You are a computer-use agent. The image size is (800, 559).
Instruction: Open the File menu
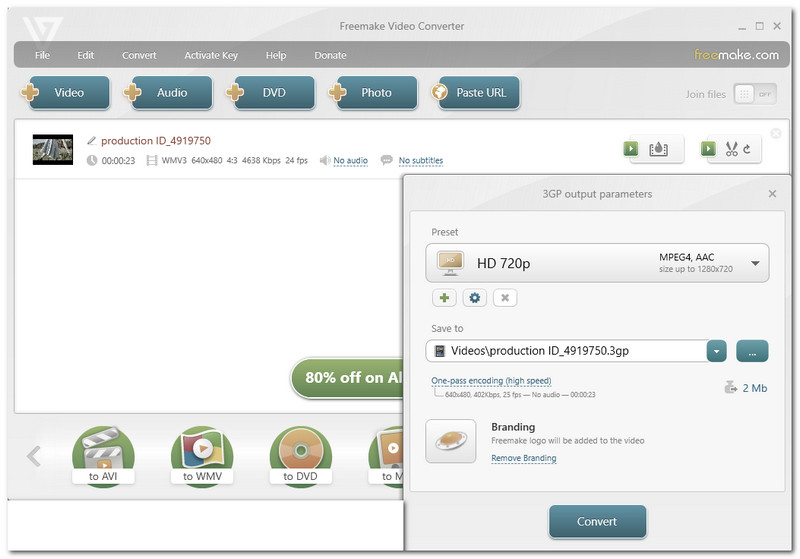pyautogui.click(x=42, y=55)
